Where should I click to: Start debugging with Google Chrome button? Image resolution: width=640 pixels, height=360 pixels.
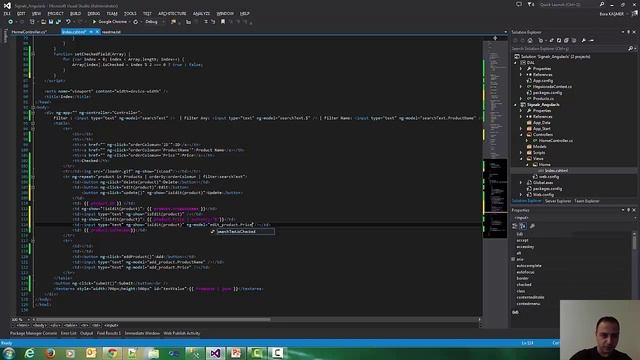pos(110,22)
